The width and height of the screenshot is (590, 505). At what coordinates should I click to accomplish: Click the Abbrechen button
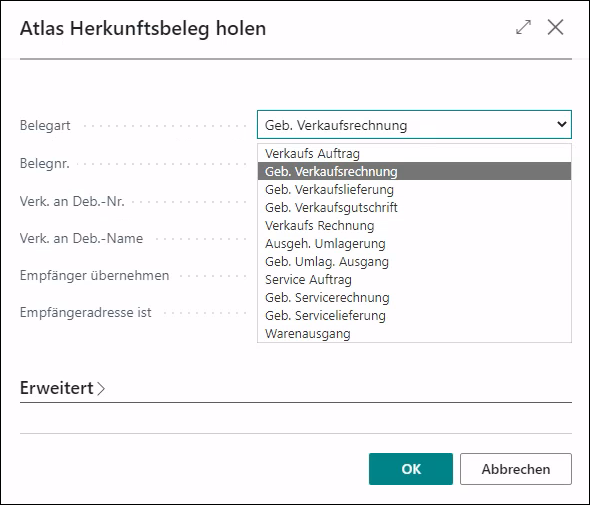click(x=516, y=469)
